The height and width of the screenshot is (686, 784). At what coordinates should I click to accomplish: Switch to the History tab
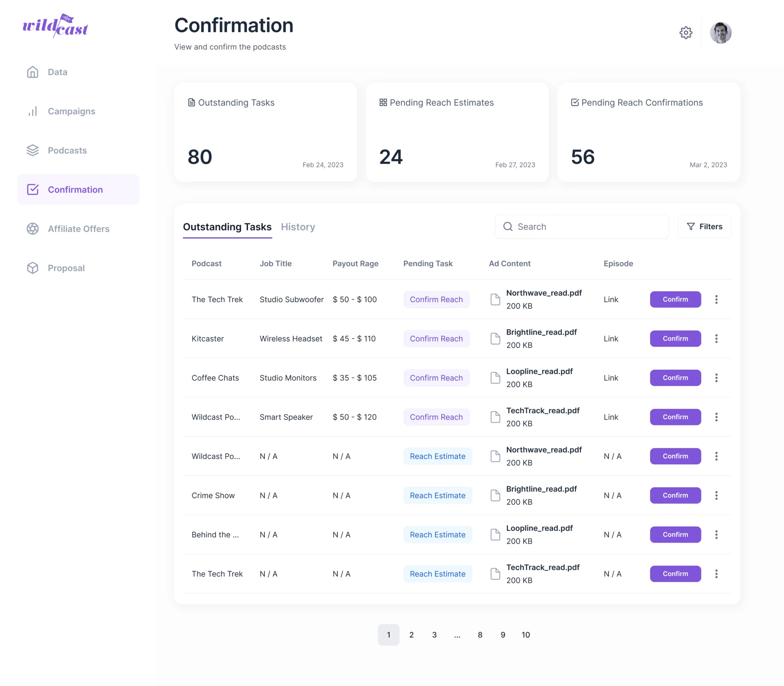[x=298, y=227]
